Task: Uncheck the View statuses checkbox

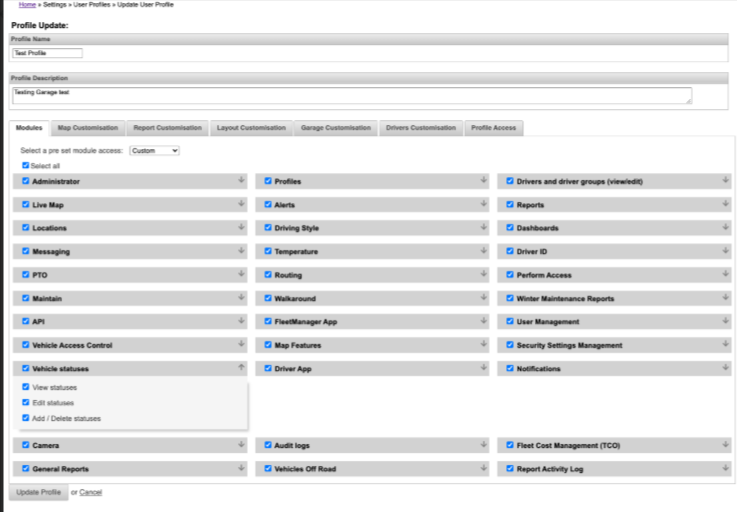Action: (25, 387)
